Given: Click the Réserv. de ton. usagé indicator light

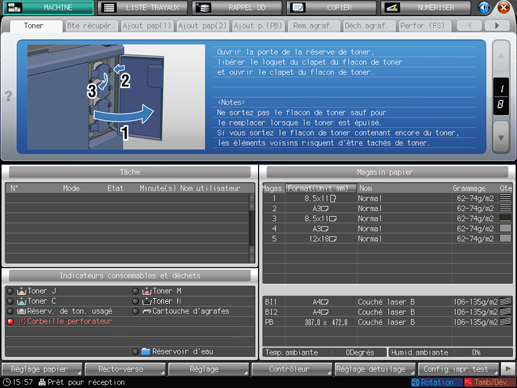Looking at the screenshot, I should (x=10, y=311).
